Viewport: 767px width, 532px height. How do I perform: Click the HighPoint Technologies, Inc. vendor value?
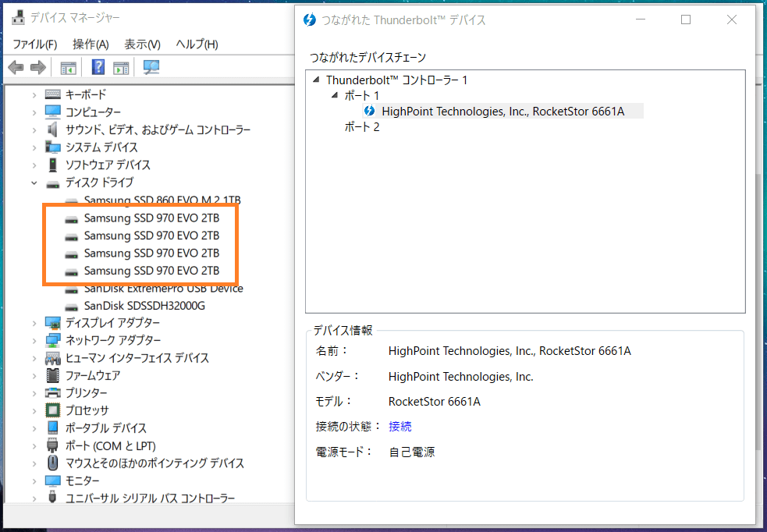(x=461, y=377)
